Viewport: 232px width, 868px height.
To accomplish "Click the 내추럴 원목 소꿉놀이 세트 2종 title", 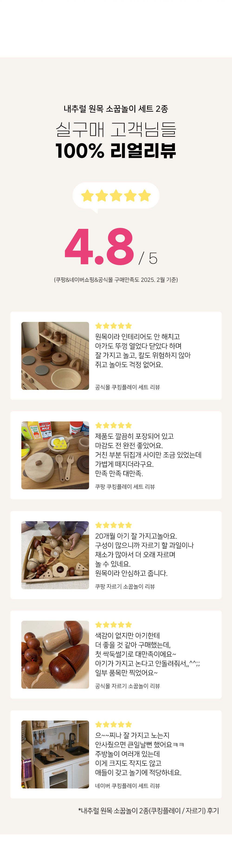I will (x=116, y=109).
